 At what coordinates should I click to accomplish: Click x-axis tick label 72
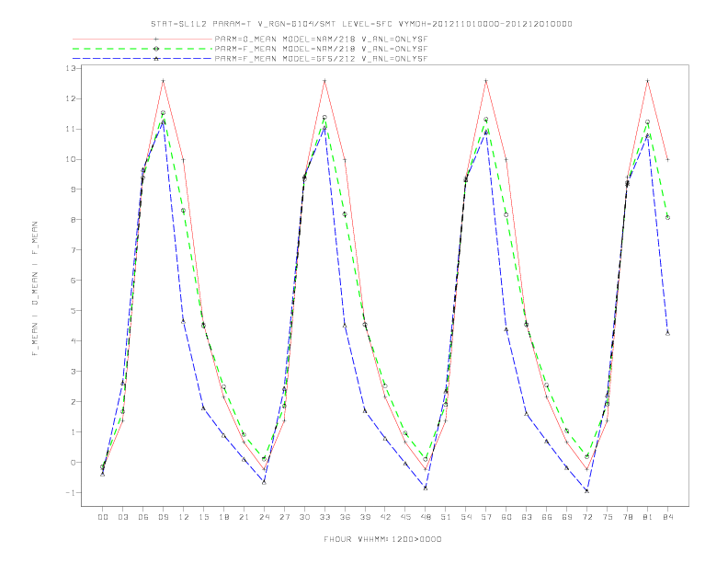[x=587, y=517]
